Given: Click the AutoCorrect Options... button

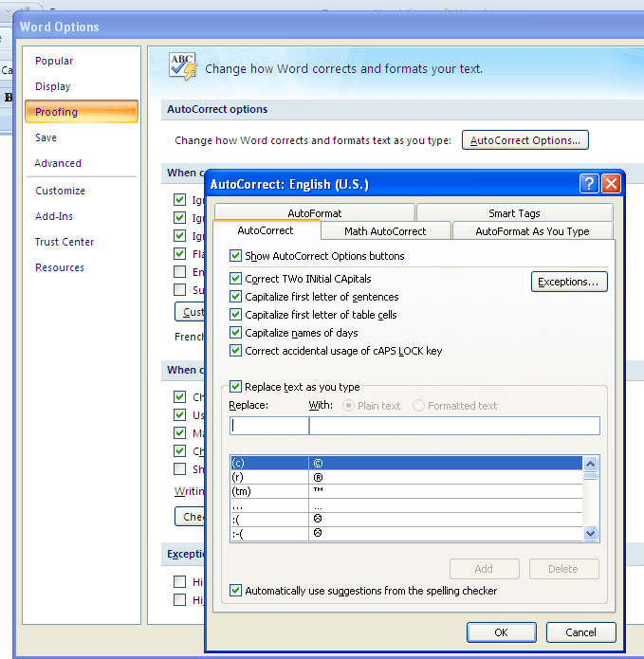Looking at the screenshot, I should coord(525,140).
